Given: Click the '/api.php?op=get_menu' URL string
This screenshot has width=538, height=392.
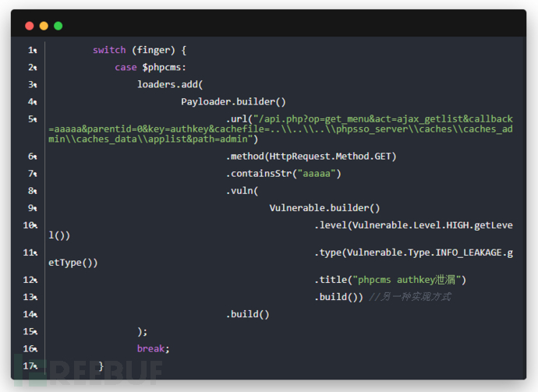Looking at the screenshot, I should [314, 119].
